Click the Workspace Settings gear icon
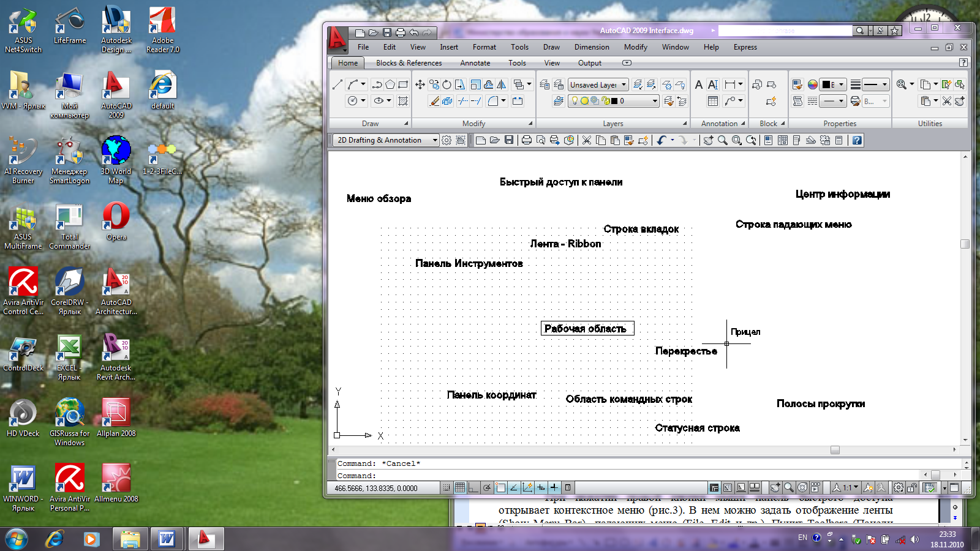The height and width of the screenshot is (551, 980). (x=447, y=140)
